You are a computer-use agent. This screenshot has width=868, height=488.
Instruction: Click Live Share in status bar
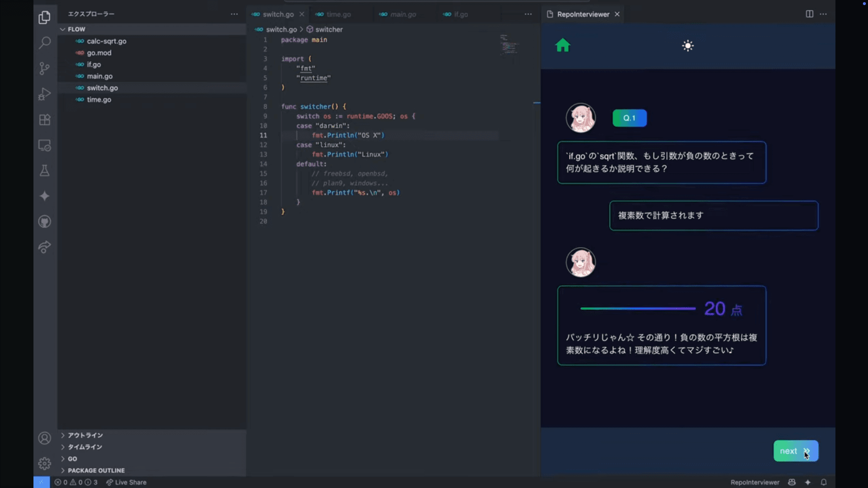pos(127,482)
